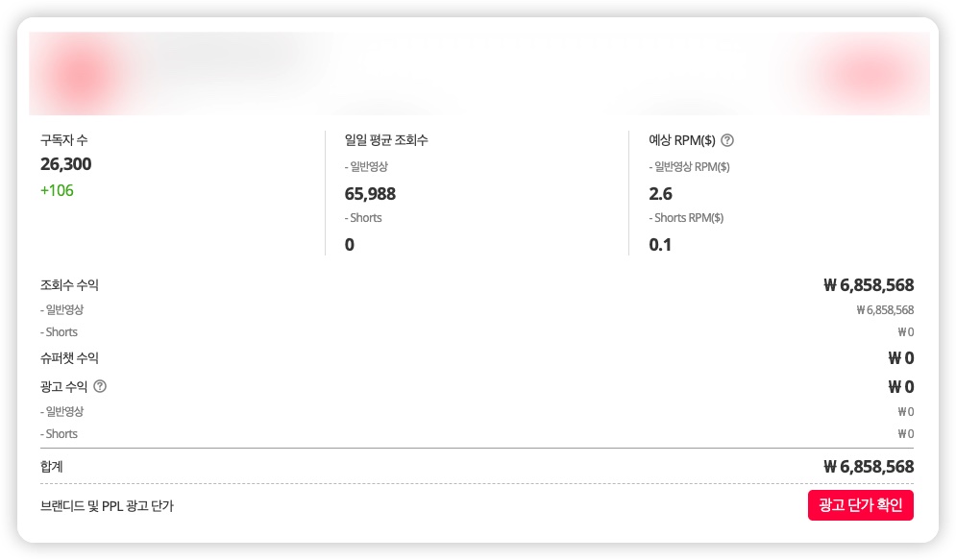The image size is (956, 560).
Task: Click the help icon next to 광고 수익
Action: coord(100,386)
